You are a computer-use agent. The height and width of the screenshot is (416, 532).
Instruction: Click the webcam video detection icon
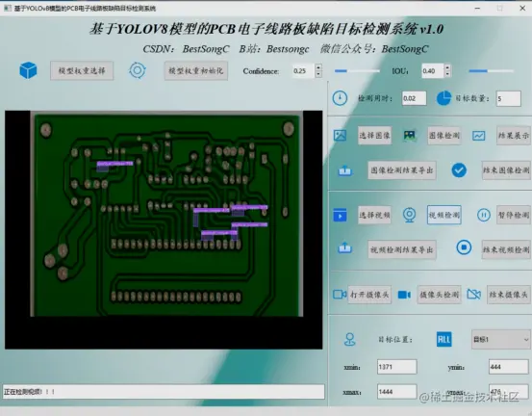click(x=409, y=215)
